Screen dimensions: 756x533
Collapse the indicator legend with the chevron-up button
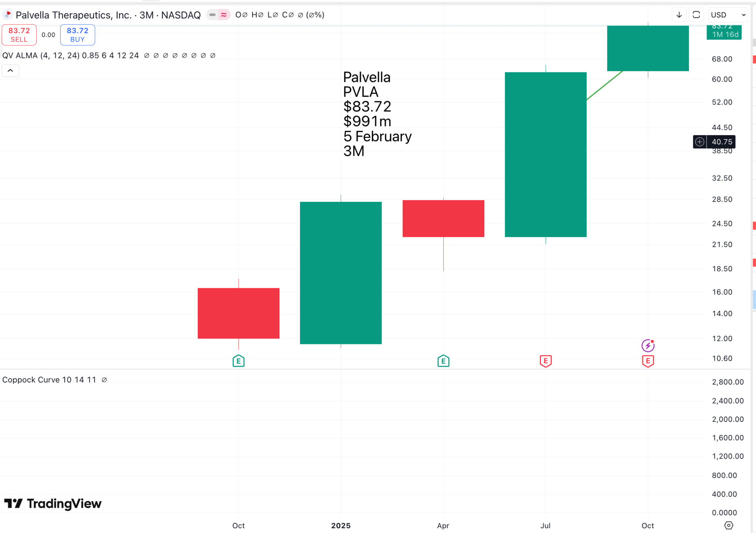click(x=10, y=71)
